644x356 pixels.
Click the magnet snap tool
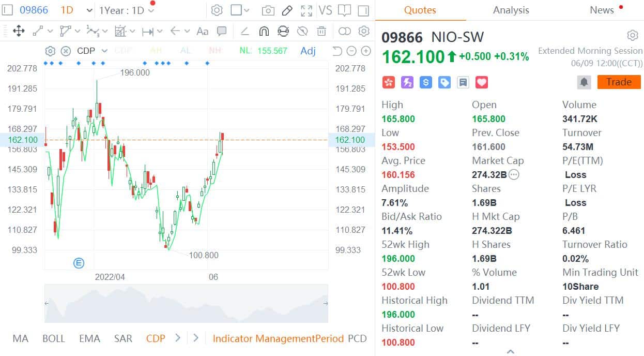pos(264,31)
